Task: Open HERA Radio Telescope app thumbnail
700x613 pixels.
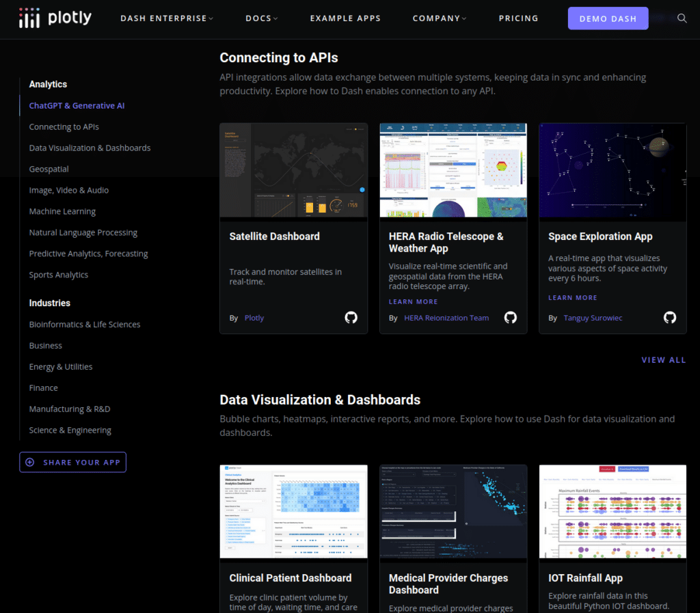Action: pos(453,170)
